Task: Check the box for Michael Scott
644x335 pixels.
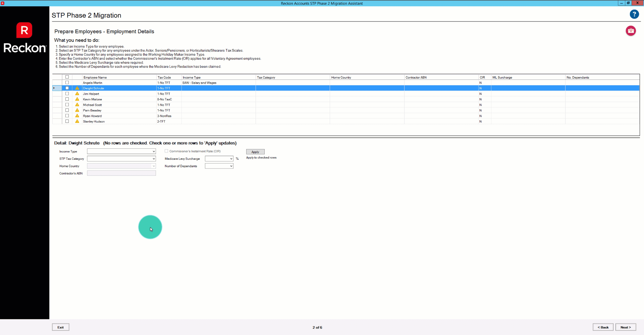Action: coord(67,105)
